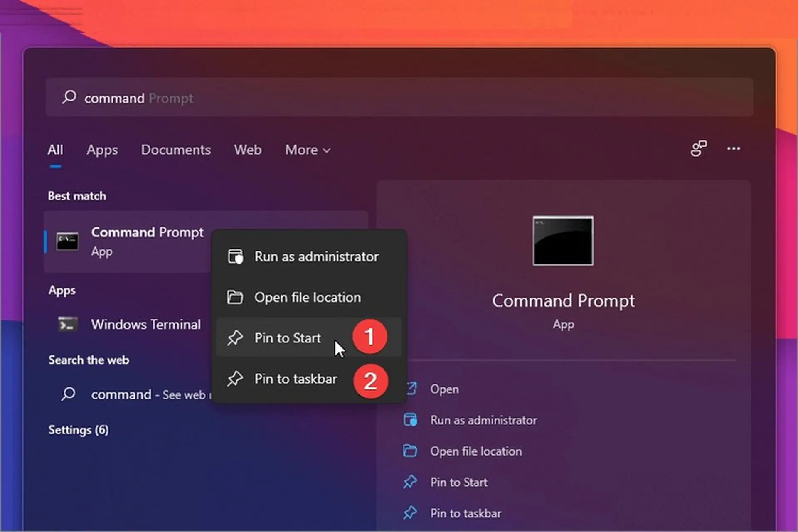Click the pin icon beside preview pane Pin to taskbar
The image size is (798, 532).
pos(410,513)
